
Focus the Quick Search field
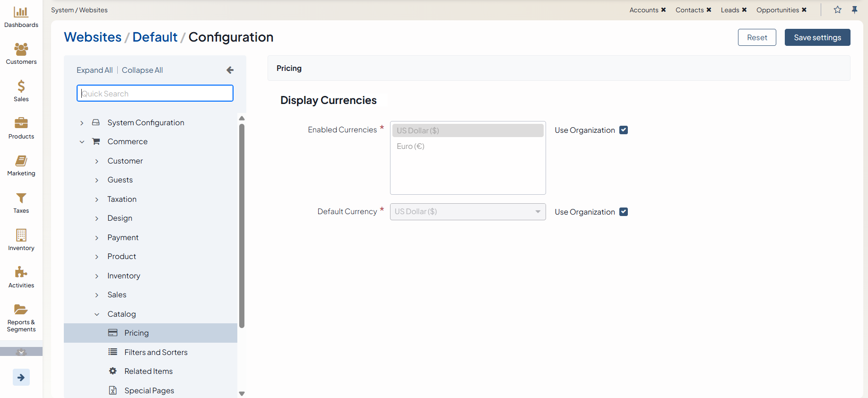tap(155, 94)
